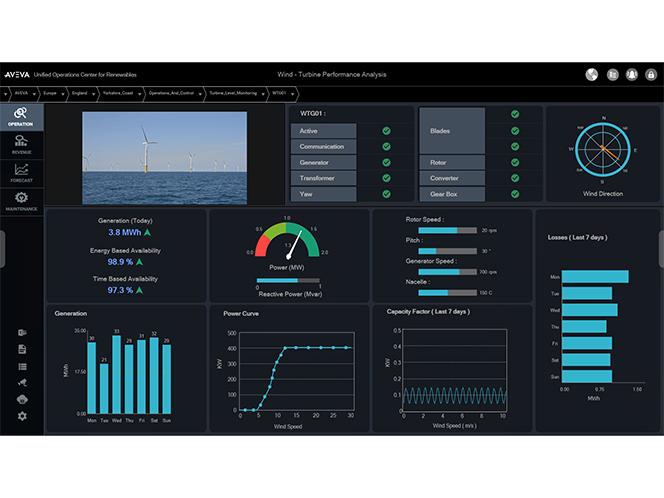Click the Energy Based Availability up arrow
This screenshot has width=664, height=498.
(139, 262)
